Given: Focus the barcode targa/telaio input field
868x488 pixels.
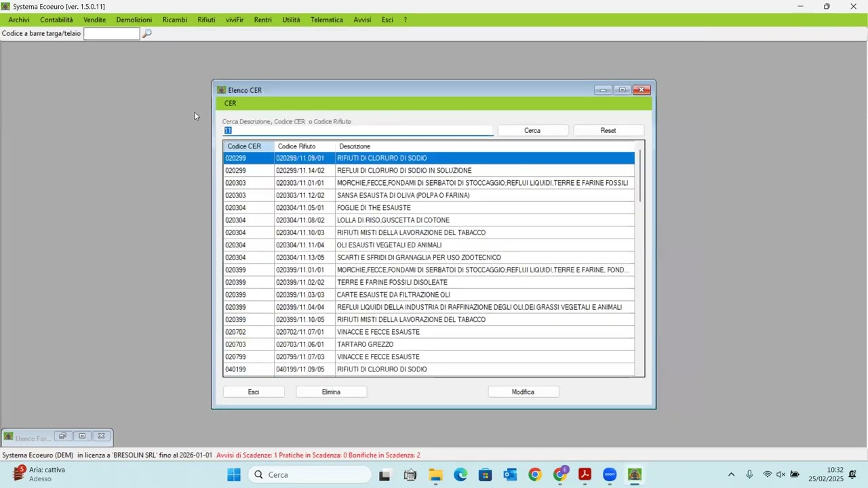Looking at the screenshot, I should 111,33.
